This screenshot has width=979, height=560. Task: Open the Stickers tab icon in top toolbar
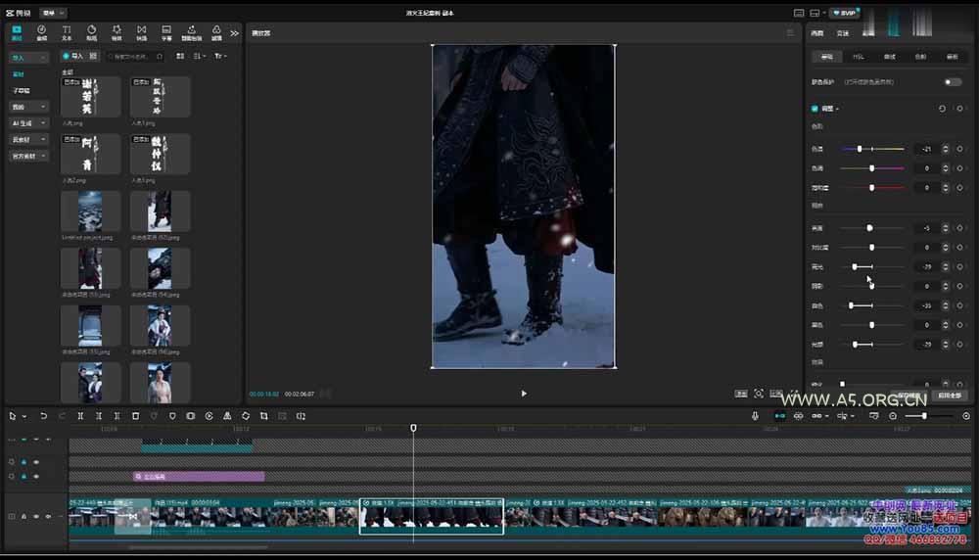pyautogui.click(x=91, y=32)
